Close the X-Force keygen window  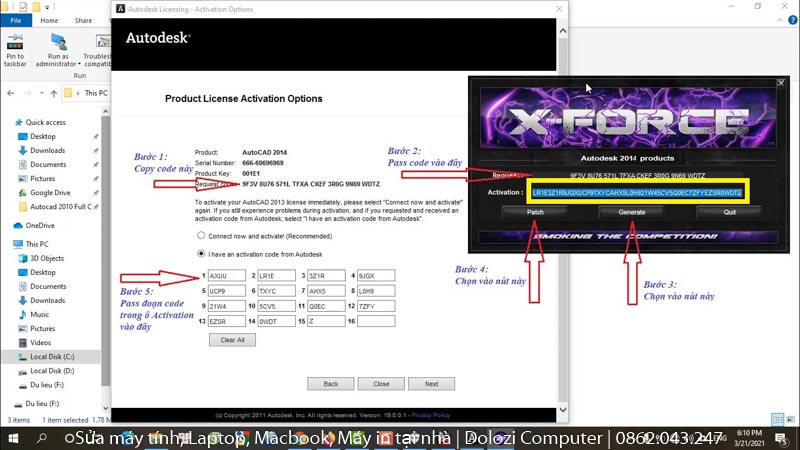[781, 83]
